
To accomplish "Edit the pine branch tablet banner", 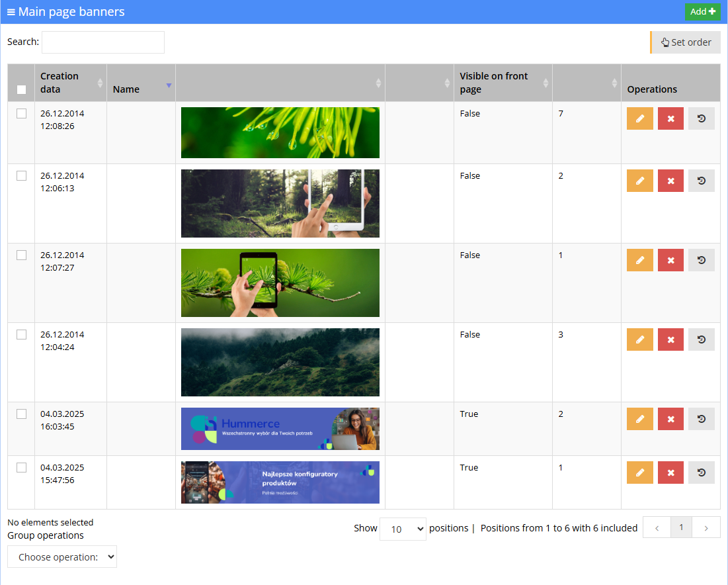I will click(640, 260).
